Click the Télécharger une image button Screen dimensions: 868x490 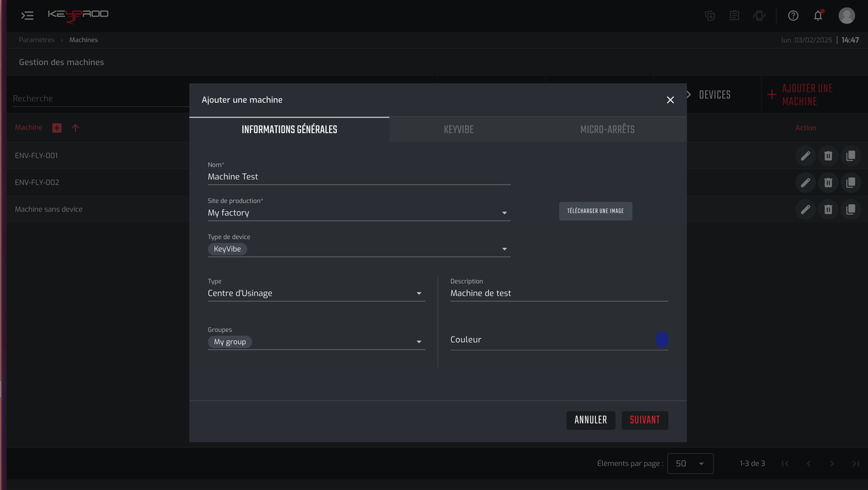coord(595,211)
